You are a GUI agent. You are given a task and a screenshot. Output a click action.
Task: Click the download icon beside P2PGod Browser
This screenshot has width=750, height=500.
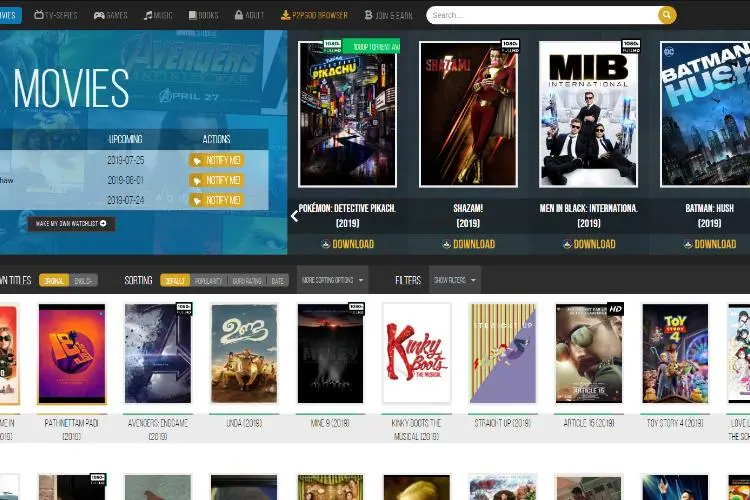point(285,15)
